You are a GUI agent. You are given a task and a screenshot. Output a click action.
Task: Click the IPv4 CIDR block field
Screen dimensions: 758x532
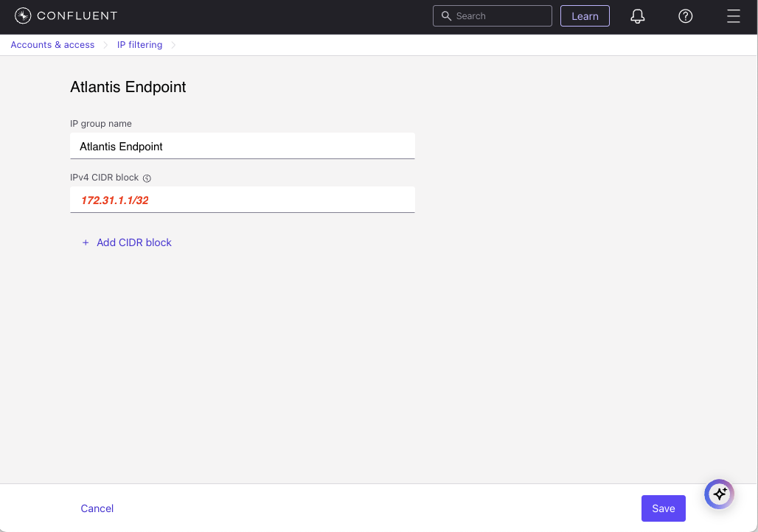242,200
